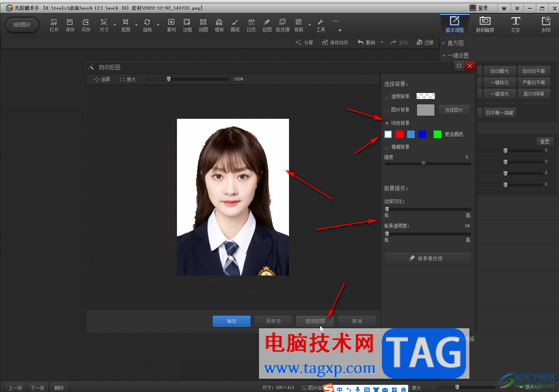Select the 图片背景 radio option
Screen dimensions: 559x392
click(387, 110)
